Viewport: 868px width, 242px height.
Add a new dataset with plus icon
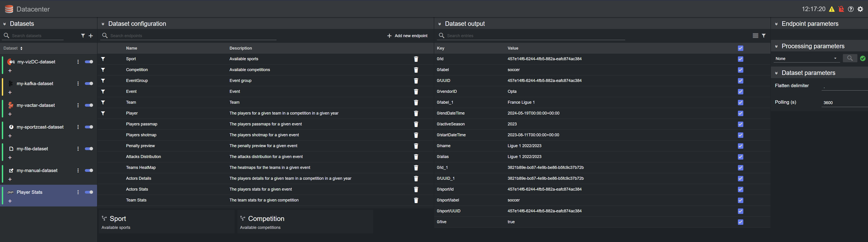tap(91, 36)
